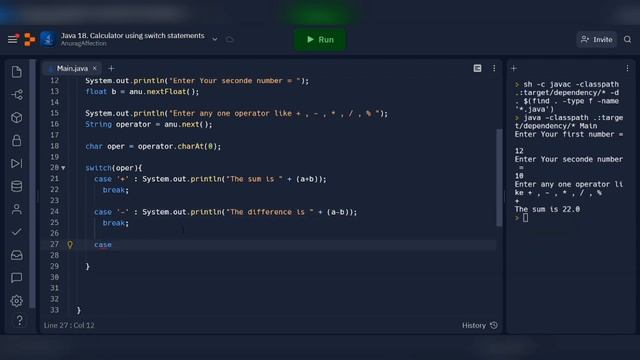Click 'break;' on line 22
The image size is (640, 360).
click(116, 190)
